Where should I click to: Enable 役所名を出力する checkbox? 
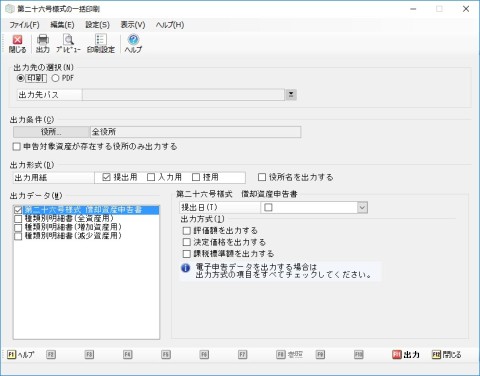click(262, 177)
